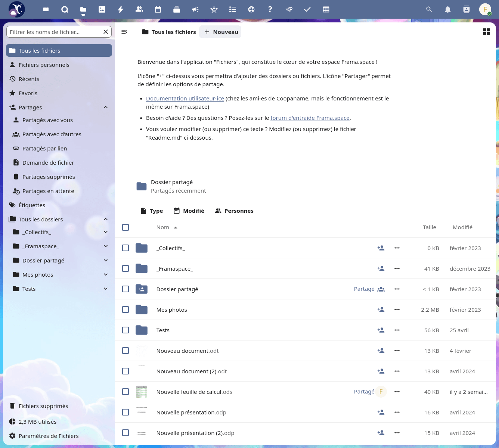
Task: Open the Photos app icon in top bar
Action: click(102, 9)
